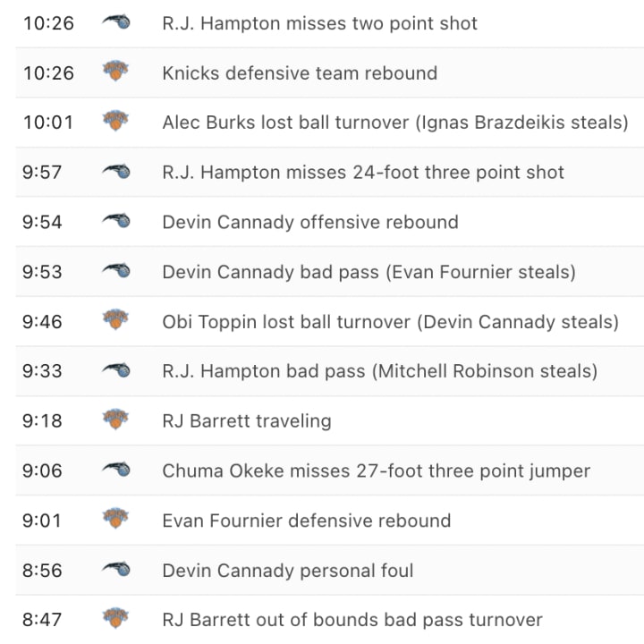Click Magic logo on Cannady offensive rebound row
This screenshot has height=644, width=644.
[x=115, y=221]
